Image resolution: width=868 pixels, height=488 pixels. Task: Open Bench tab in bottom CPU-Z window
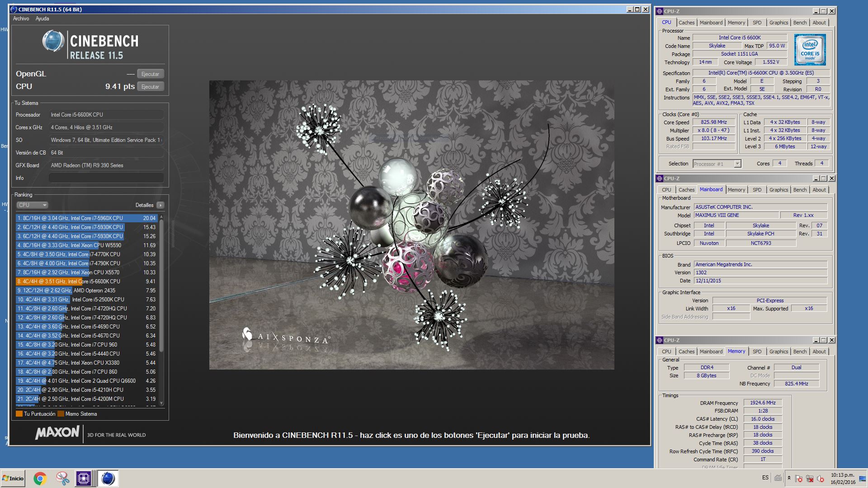[800, 352]
